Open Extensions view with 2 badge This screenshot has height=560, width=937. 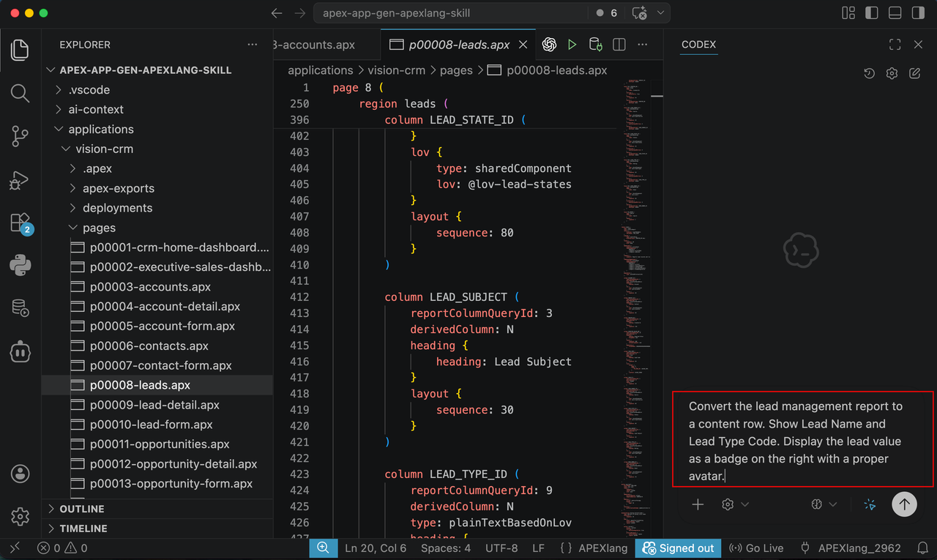(x=20, y=223)
